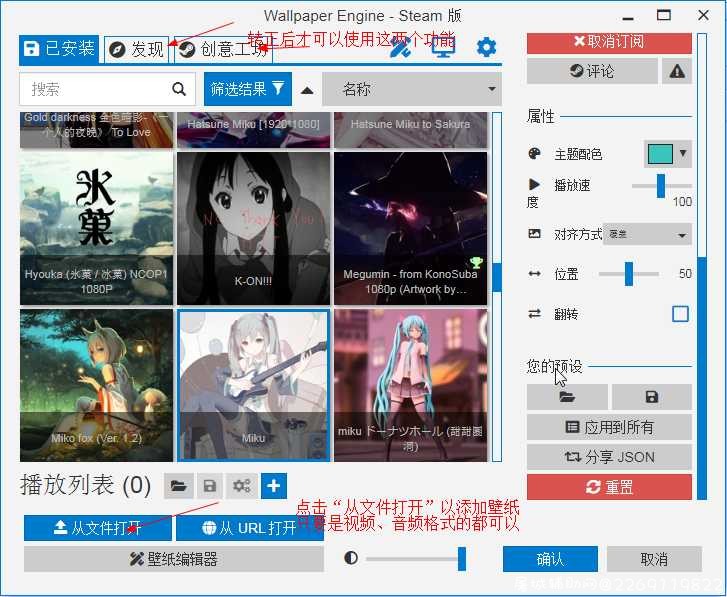The height and width of the screenshot is (597, 727).
Task: Select the miku ドーナツホール wallpaper
Action: [410, 385]
